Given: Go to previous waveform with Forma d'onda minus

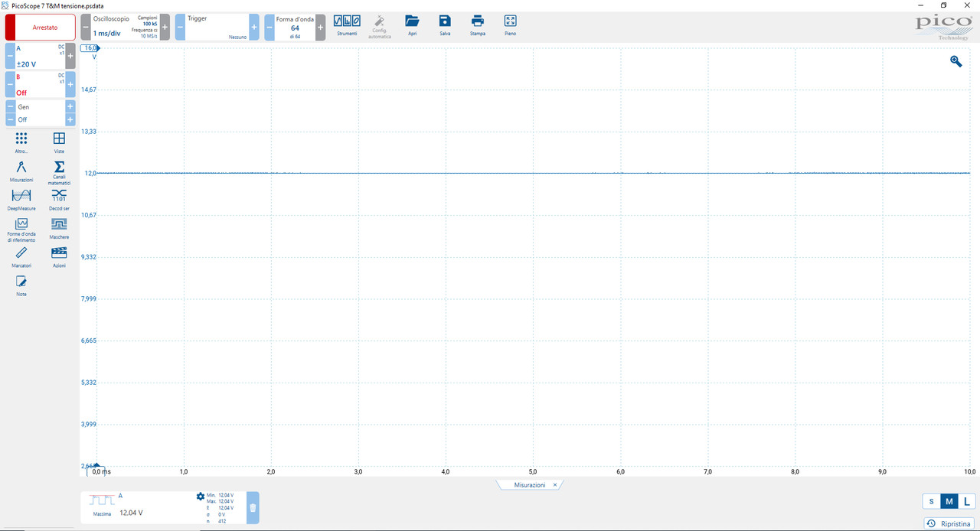Looking at the screenshot, I should [269, 27].
